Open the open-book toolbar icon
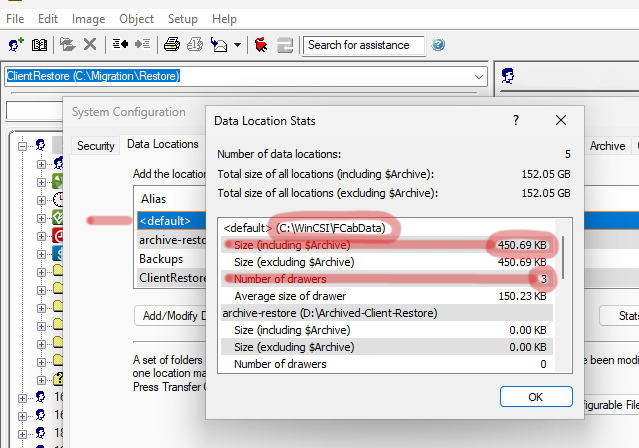The image size is (639, 448). (x=39, y=45)
